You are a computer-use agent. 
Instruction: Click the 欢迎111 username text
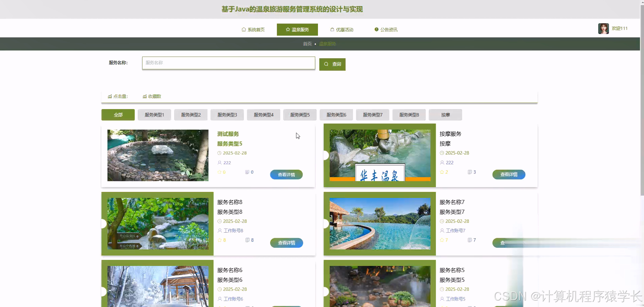pyautogui.click(x=620, y=29)
